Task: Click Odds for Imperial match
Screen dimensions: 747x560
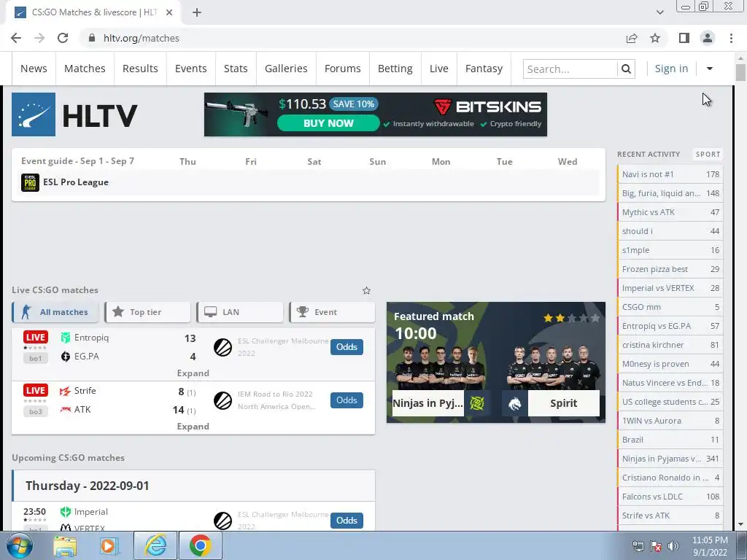Action: pos(347,521)
